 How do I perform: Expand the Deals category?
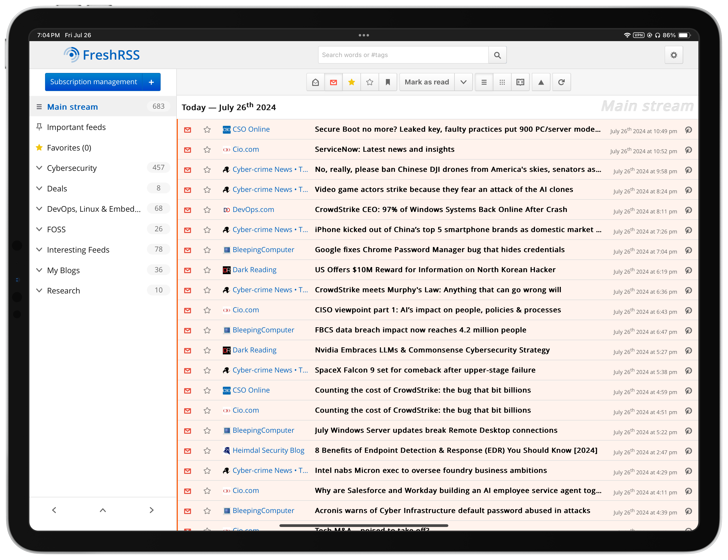coord(39,188)
